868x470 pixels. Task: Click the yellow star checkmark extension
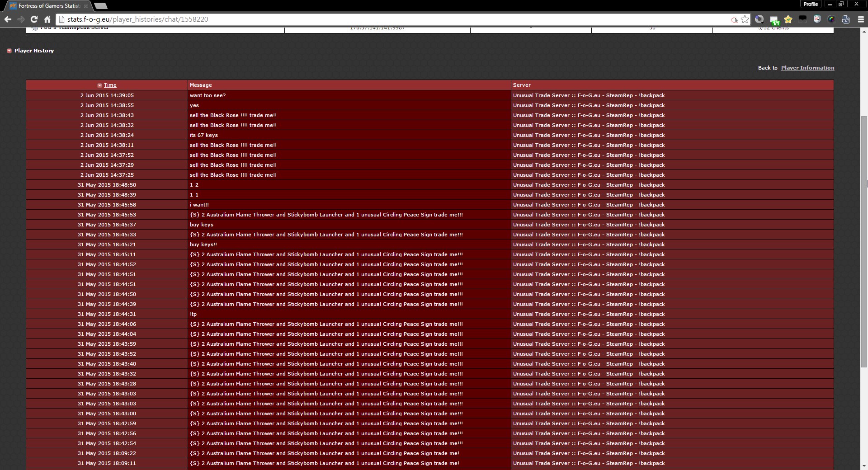point(788,19)
